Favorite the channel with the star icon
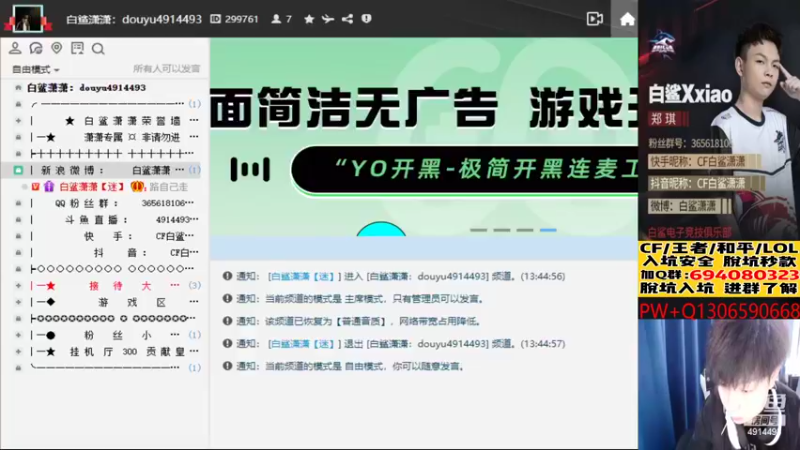Screen dimensions: 800x450 point(309,19)
